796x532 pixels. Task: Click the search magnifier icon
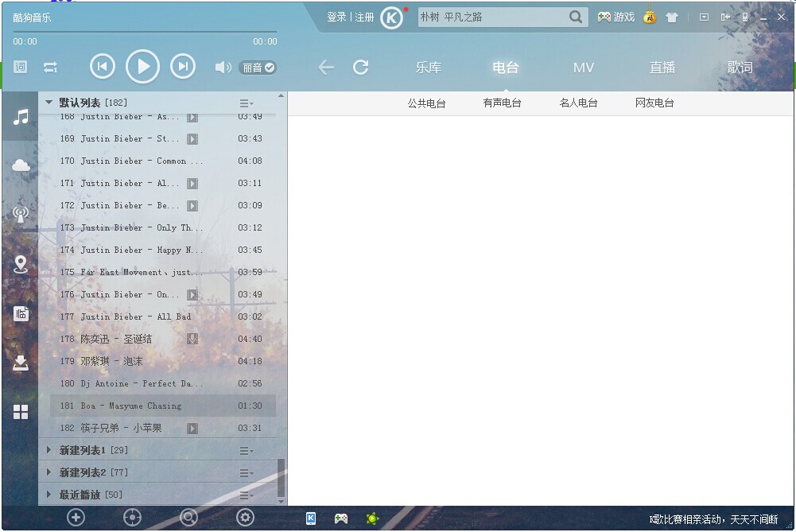coord(576,17)
